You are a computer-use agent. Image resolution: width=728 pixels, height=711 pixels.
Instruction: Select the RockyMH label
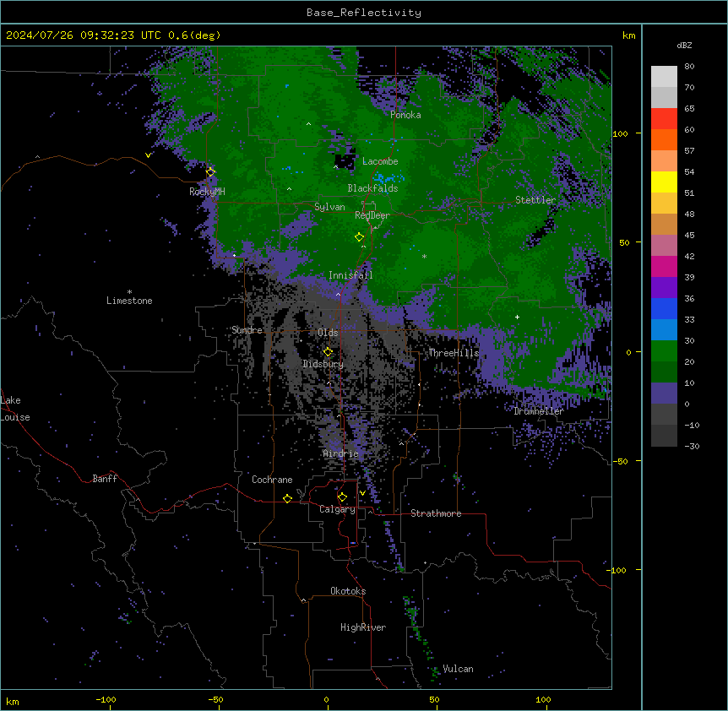click(207, 191)
